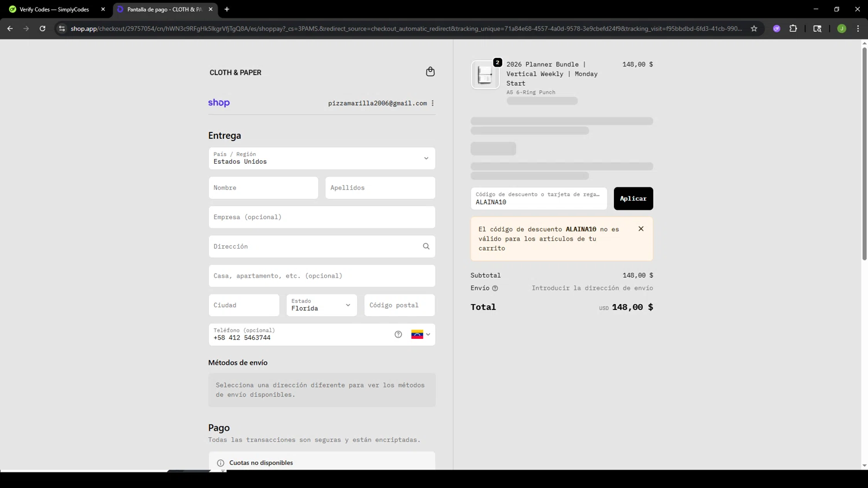Viewport: 868px width, 488px height.
Task: Click the purple extension icon in toolbar
Action: pyautogui.click(x=777, y=28)
